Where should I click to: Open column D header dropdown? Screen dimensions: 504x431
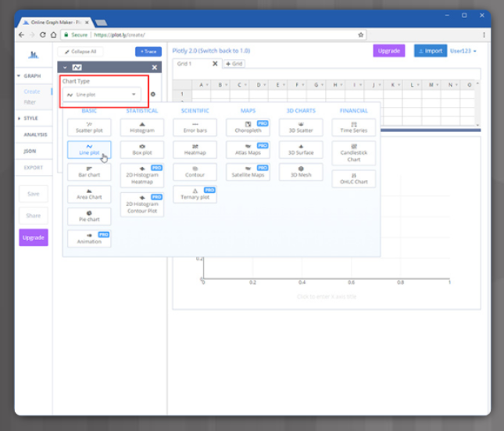(x=265, y=85)
